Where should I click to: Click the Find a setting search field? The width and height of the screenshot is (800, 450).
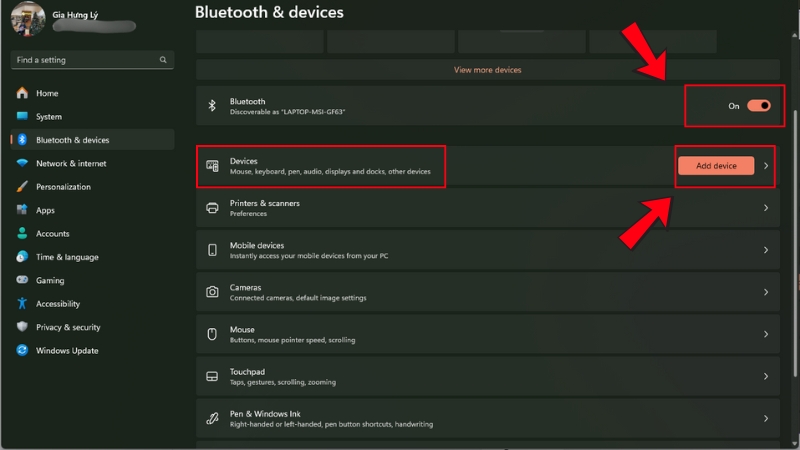tap(92, 60)
